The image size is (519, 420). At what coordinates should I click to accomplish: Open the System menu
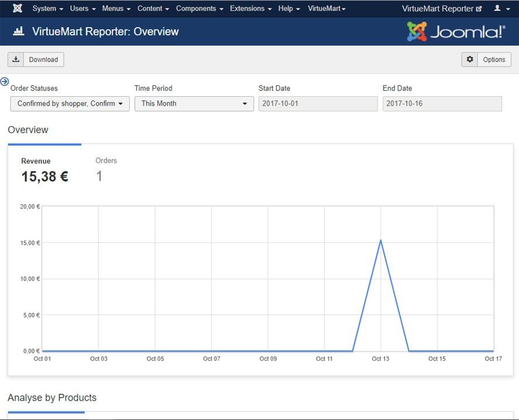pyautogui.click(x=48, y=8)
